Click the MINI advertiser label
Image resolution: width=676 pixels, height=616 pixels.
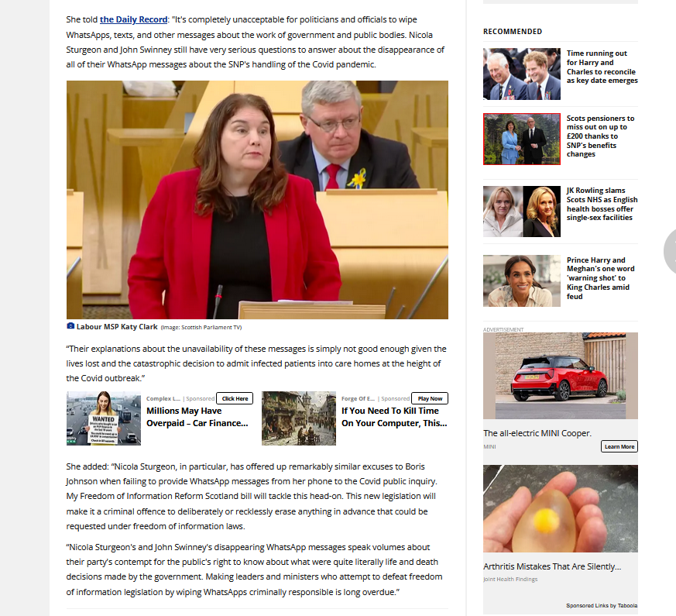coord(489,447)
